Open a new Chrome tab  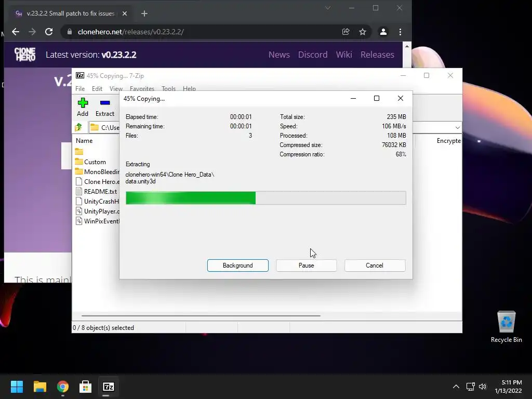coord(144,14)
